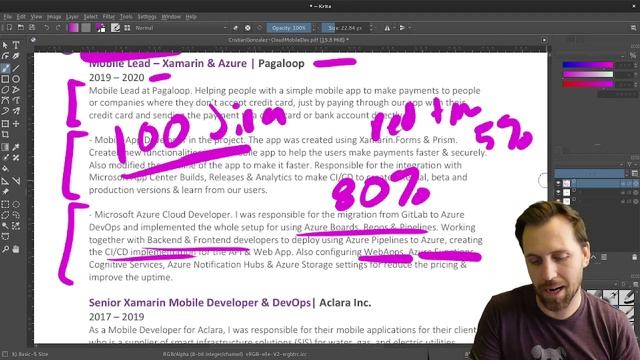This screenshot has width=640, height=360.
Task: Select the Rectangle shape tool
Action: (5, 79)
